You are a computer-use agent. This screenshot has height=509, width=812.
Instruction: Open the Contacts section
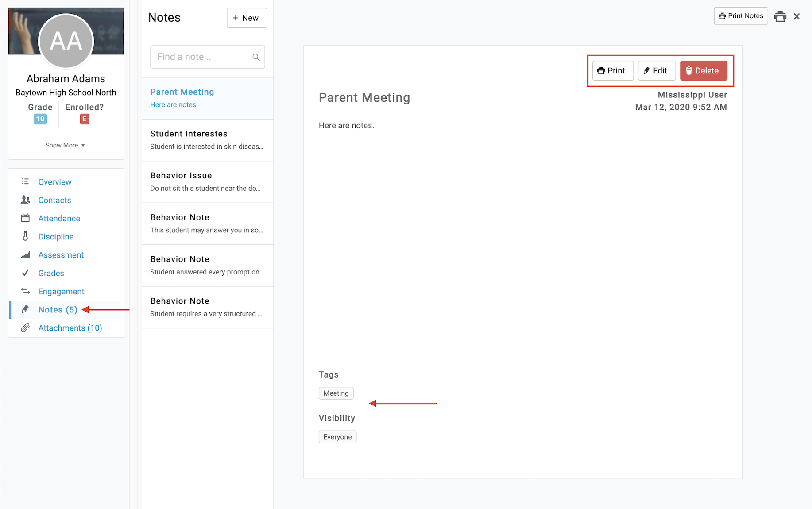pyautogui.click(x=54, y=200)
